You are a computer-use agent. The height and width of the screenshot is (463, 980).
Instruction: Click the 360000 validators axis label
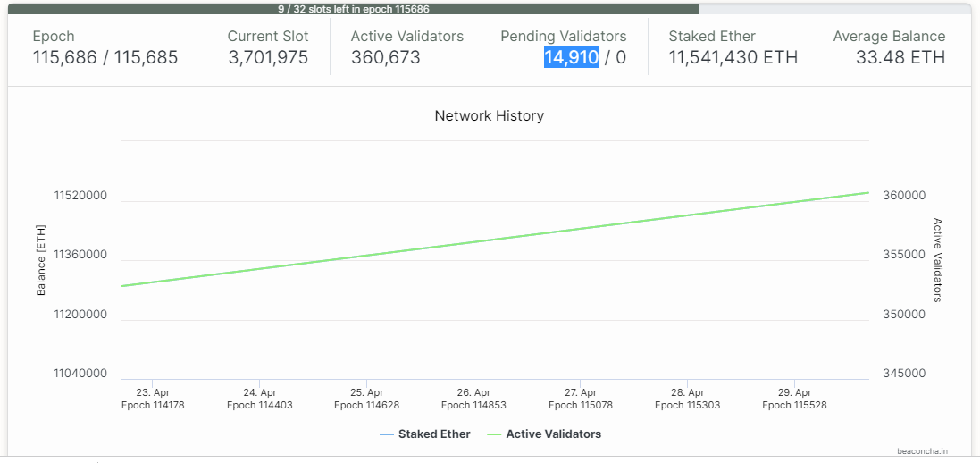[904, 196]
